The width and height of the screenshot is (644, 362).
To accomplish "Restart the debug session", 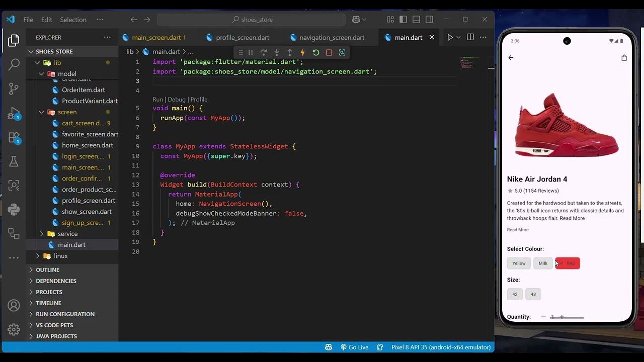I will tap(316, 52).
